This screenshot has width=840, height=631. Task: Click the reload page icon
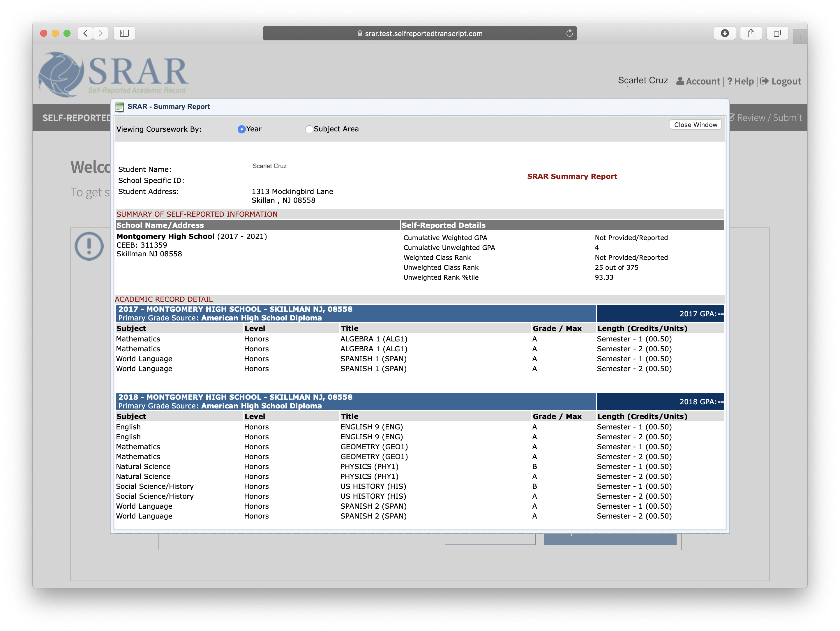(x=569, y=34)
